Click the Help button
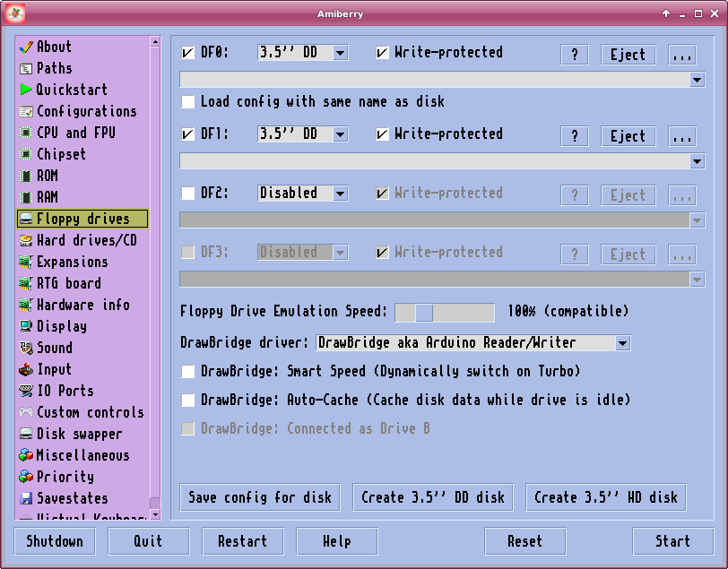 click(x=337, y=541)
